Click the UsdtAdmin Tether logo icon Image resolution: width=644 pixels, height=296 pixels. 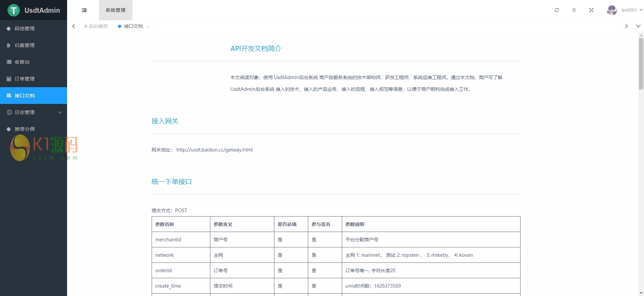pos(14,10)
